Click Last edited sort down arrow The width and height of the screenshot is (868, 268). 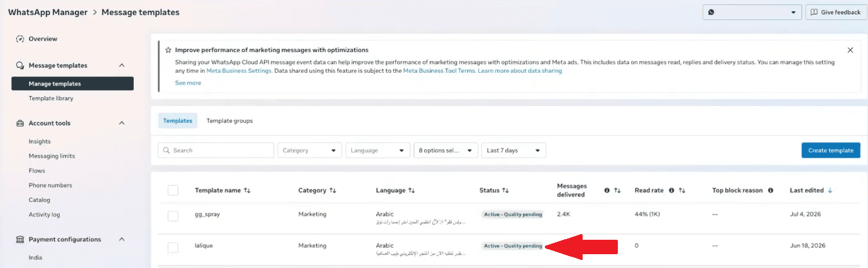tap(830, 190)
